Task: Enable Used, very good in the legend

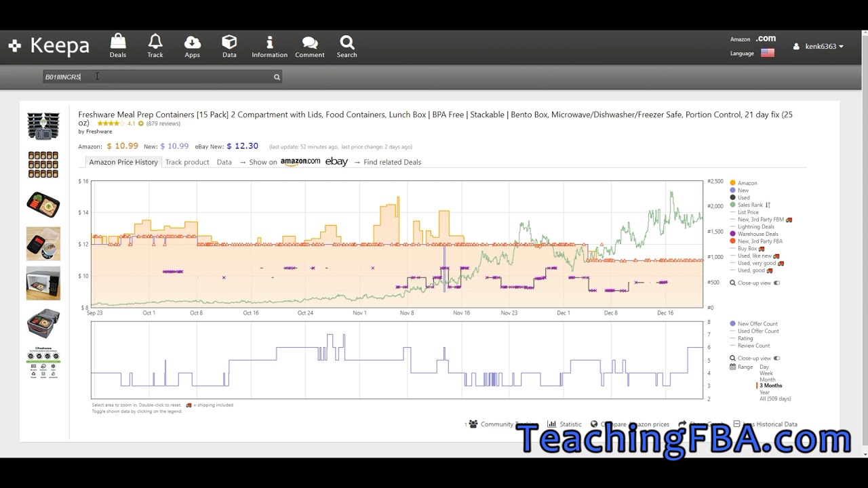Action: point(756,263)
